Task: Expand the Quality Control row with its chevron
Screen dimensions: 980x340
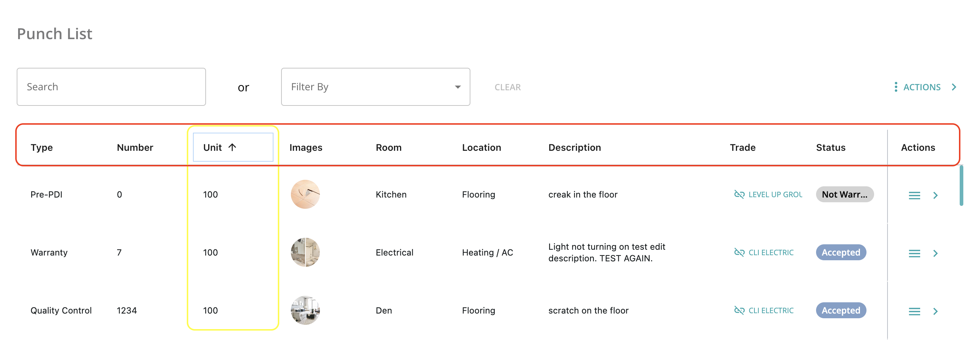Action: [x=935, y=311]
